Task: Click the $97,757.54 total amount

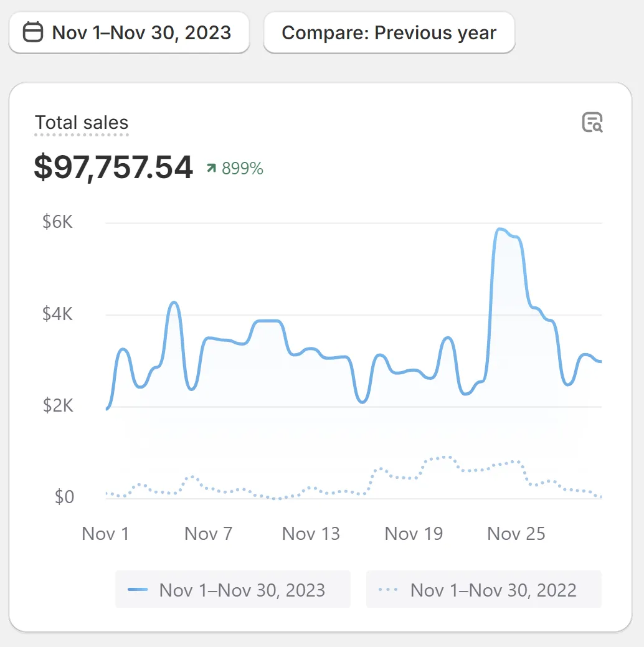Action: (x=113, y=168)
